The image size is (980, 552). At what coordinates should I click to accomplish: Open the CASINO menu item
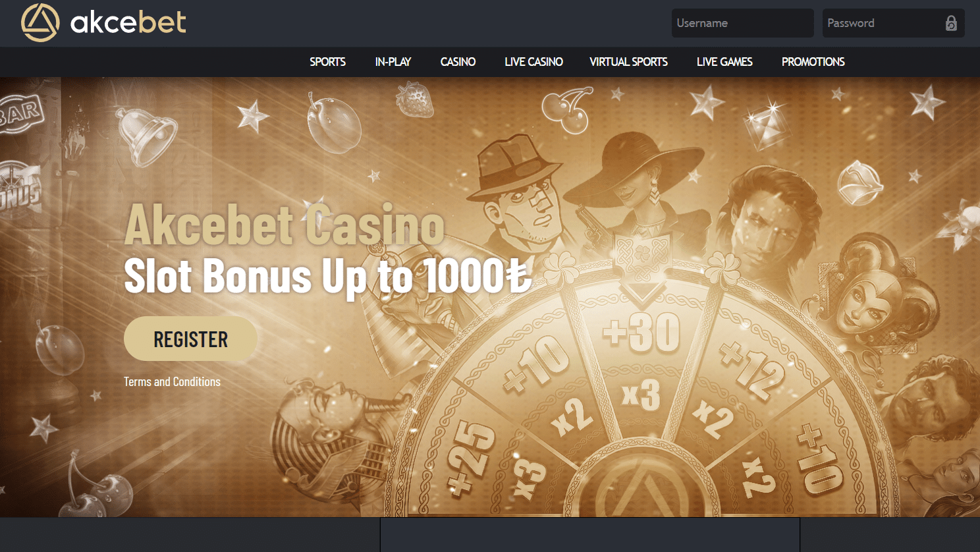[458, 62]
